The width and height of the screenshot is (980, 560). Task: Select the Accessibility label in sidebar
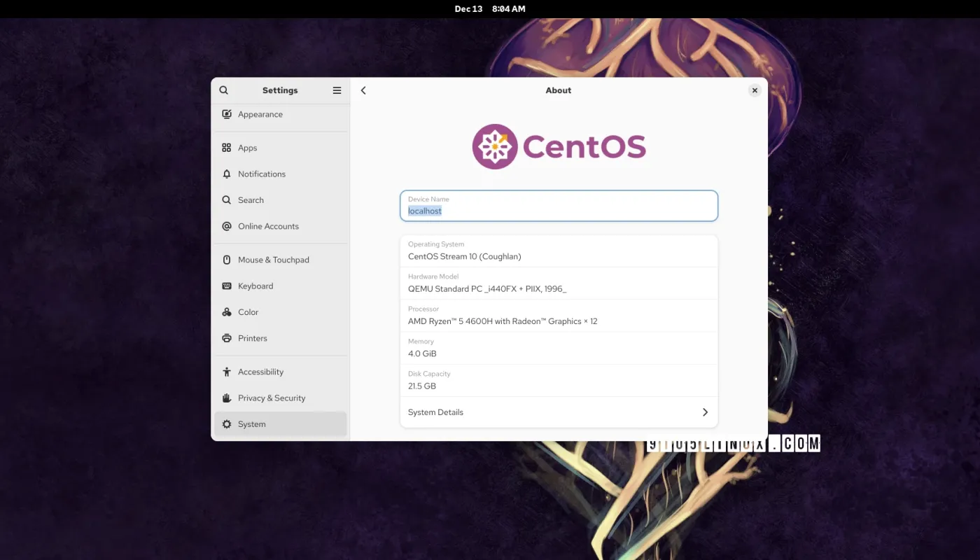(x=260, y=372)
